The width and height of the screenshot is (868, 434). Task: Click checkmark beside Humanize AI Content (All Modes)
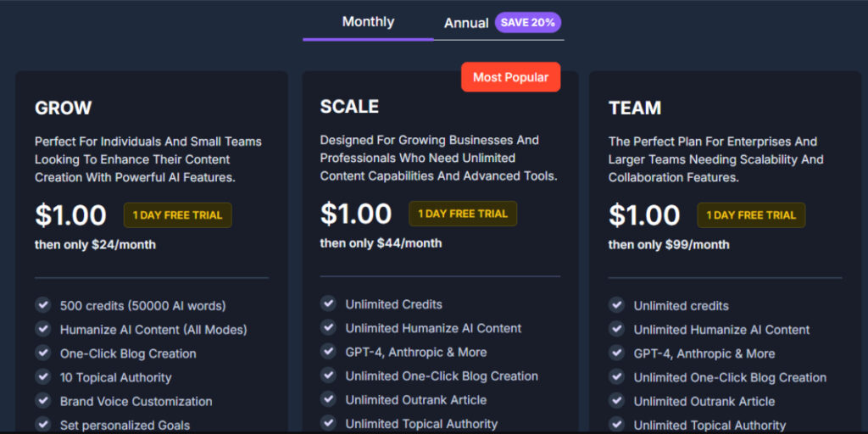(43, 329)
